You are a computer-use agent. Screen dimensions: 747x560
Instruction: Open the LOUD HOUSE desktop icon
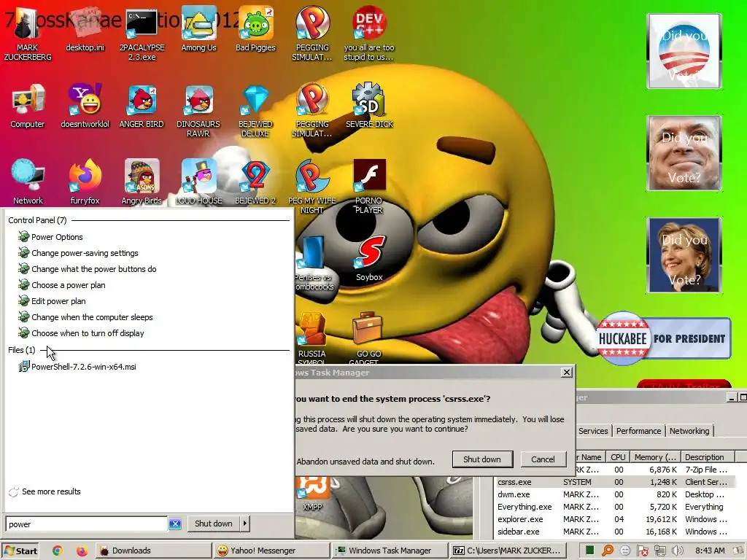(x=198, y=182)
